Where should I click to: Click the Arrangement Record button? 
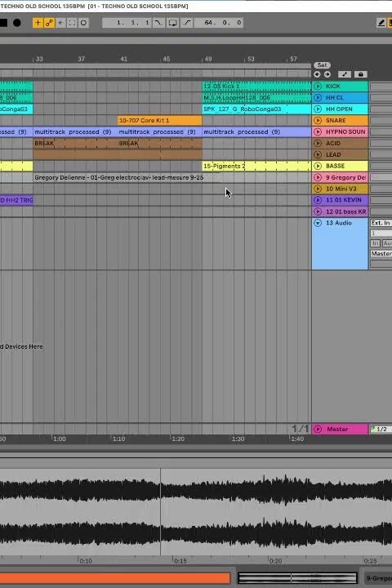[17, 23]
